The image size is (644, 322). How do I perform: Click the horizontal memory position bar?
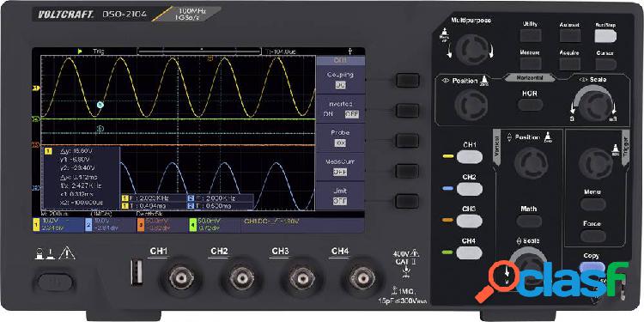(x=199, y=52)
